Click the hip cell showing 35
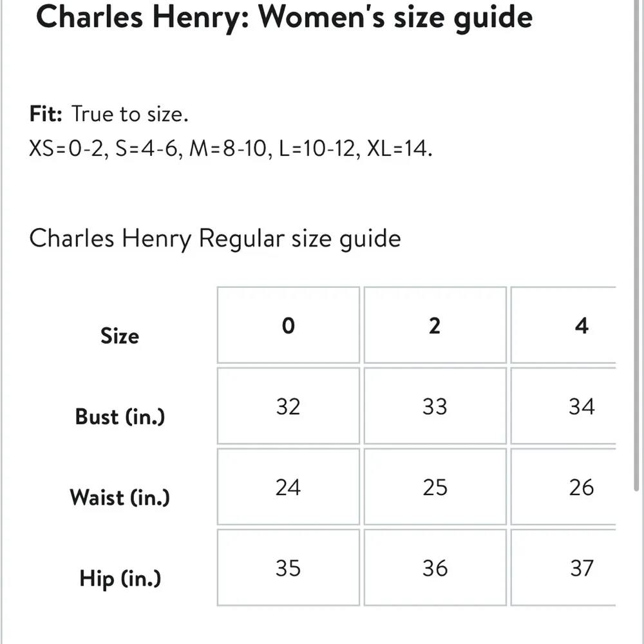The height and width of the screenshot is (644, 644). (288, 568)
